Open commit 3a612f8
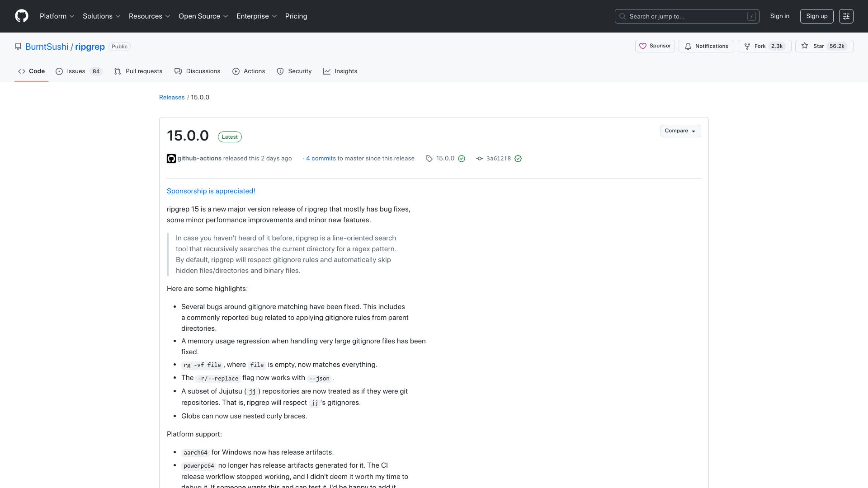The width and height of the screenshot is (868, 488). (x=499, y=159)
